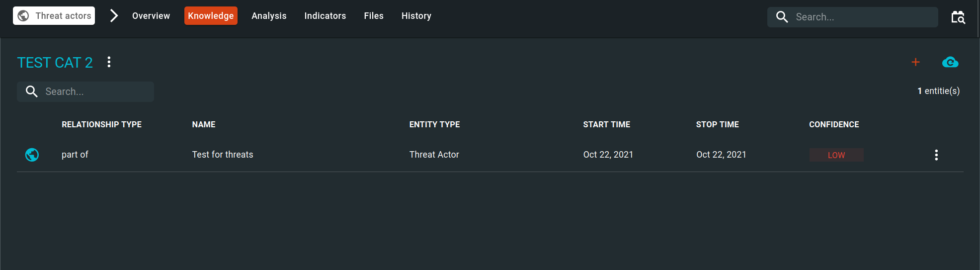Screen dimensions: 980x270
Task: Go to the Indicators tab
Action: pyautogui.click(x=325, y=16)
